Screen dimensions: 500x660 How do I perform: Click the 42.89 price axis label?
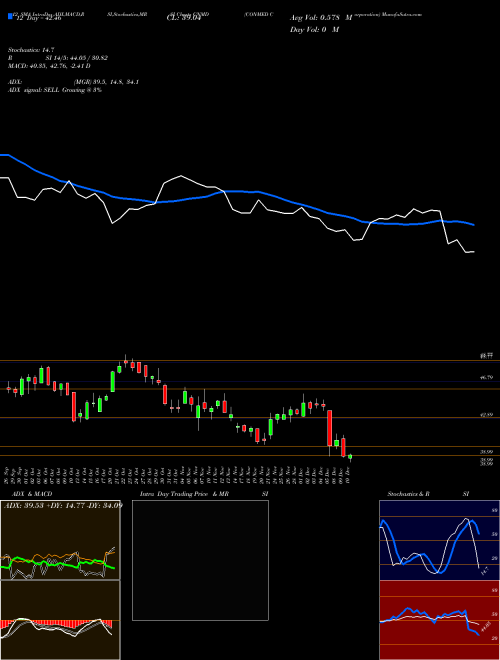click(x=487, y=415)
